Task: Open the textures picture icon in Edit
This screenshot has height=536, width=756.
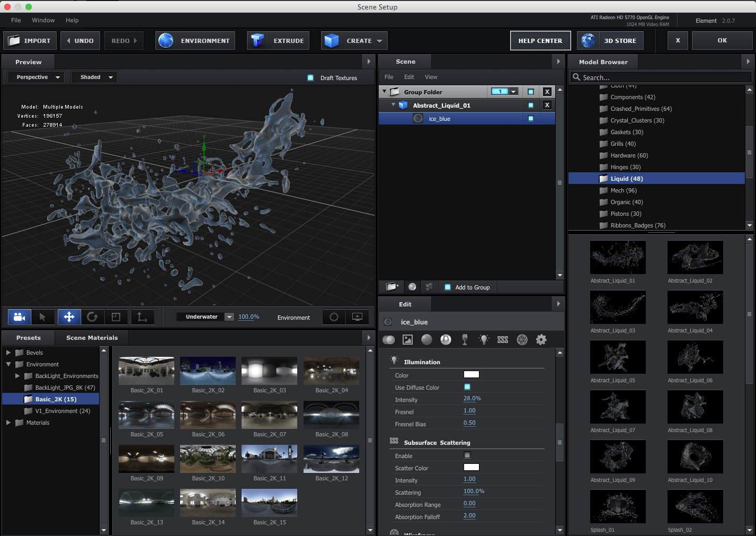Action: (x=407, y=340)
